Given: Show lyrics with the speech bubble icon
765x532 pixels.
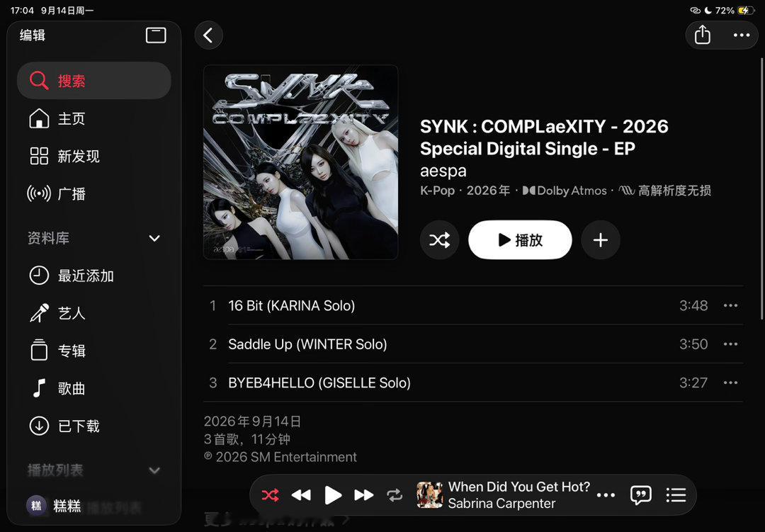Looking at the screenshot, I should (640, 495).
